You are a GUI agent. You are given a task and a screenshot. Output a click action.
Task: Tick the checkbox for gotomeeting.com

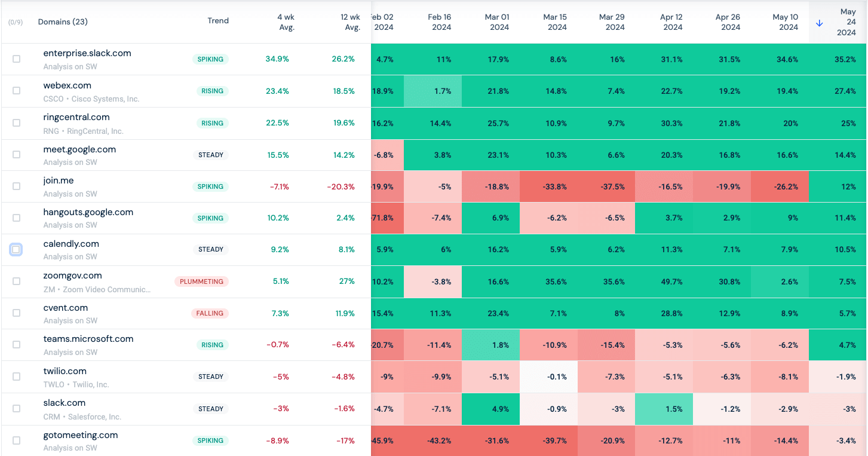(17, 440)
